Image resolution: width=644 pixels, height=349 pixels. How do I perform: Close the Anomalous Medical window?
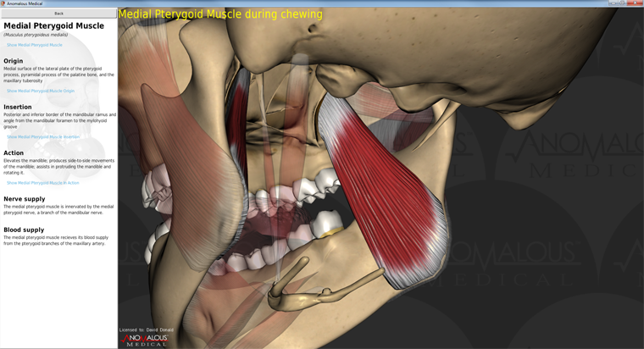(x=636, y=3)
